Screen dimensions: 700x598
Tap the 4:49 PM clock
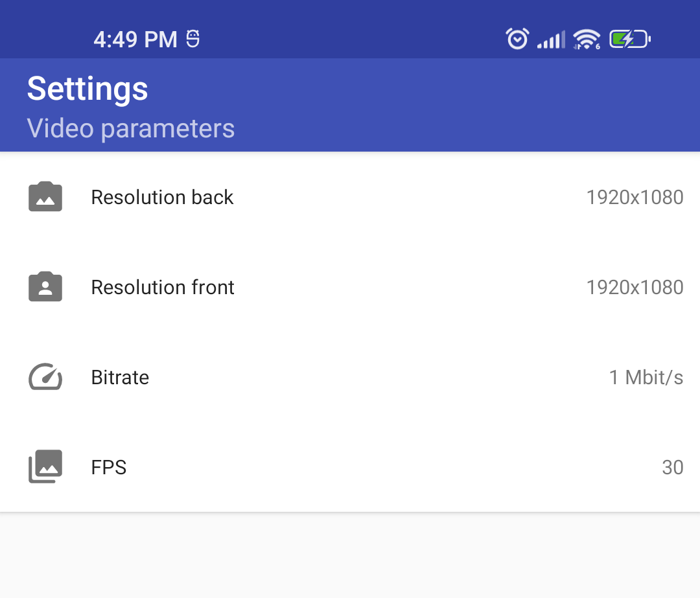(135, 40)
